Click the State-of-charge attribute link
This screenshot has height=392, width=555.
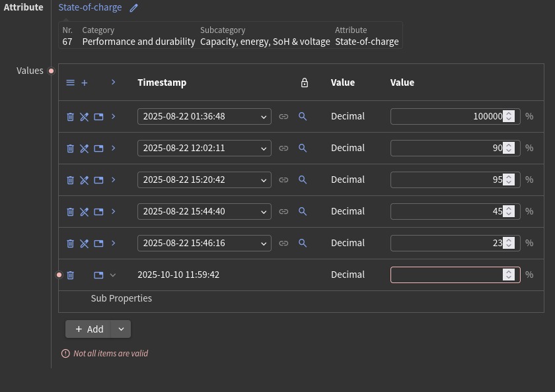[x=90, y=8]
